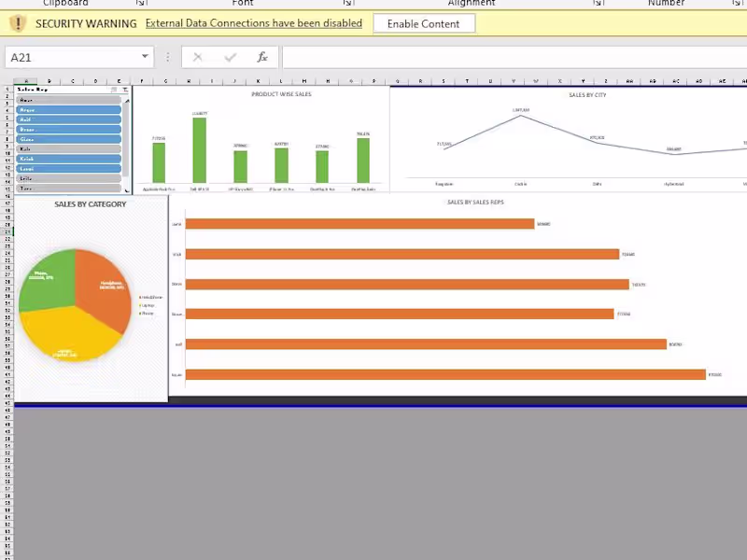Toggle the Glenn item in the slicer
Viewport: 747px width, 560px height.
click(x=68, y=139)
